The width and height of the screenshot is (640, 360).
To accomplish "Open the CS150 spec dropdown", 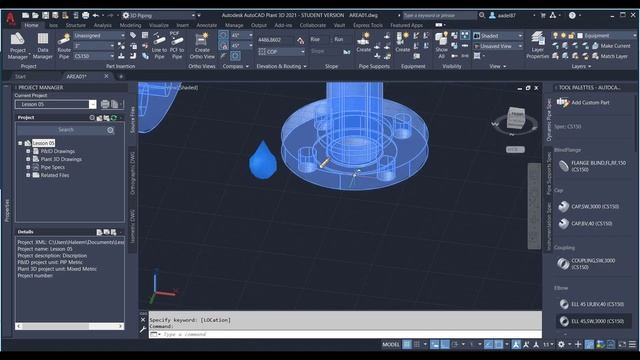I will (x=94, y=56).
